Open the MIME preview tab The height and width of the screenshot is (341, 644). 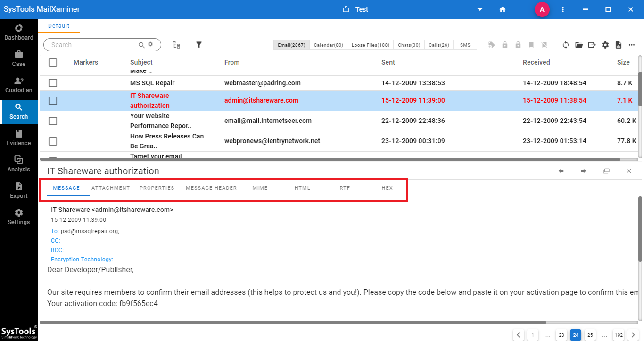[x=260, y=188]
